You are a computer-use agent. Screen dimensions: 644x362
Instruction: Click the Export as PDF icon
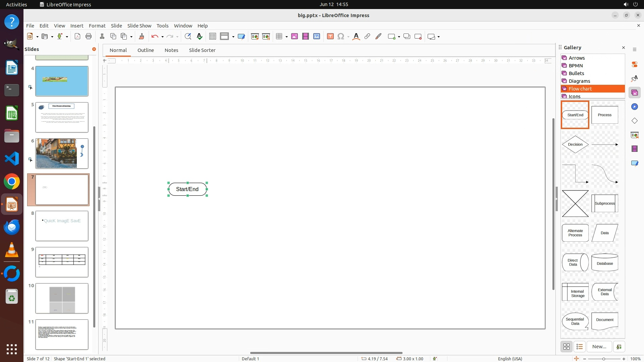coord(77,37)
